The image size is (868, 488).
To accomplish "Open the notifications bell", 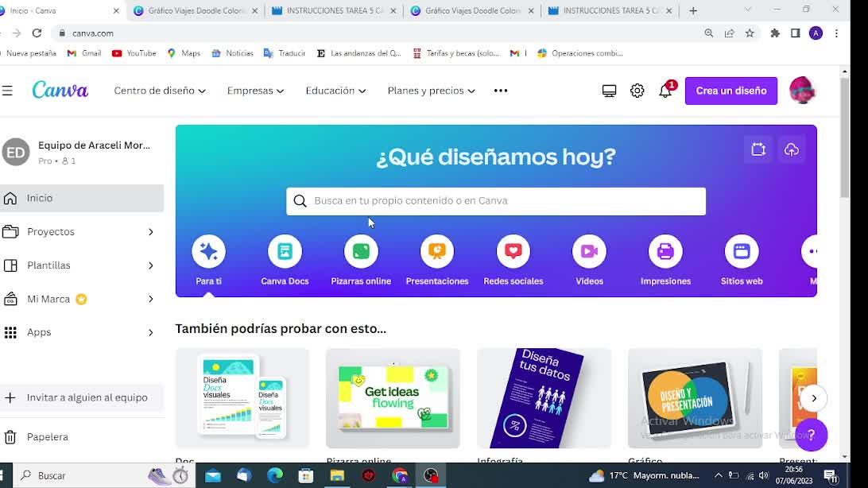I will click(665, 91).
